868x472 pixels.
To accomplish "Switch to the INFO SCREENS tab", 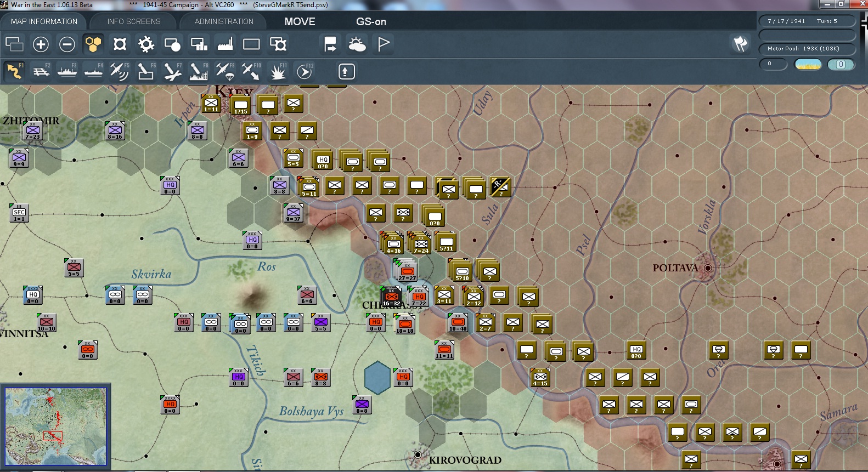I will (x=134, y=21).
